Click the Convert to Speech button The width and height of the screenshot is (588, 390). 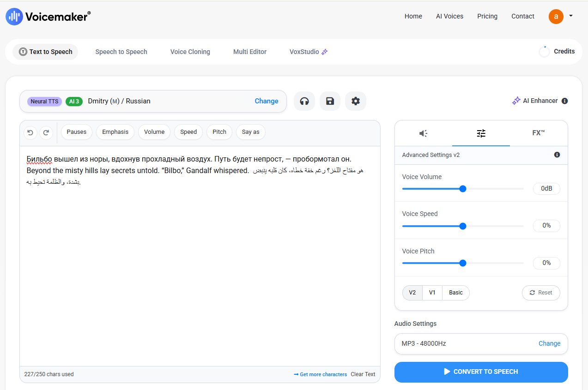pos(481,372)
